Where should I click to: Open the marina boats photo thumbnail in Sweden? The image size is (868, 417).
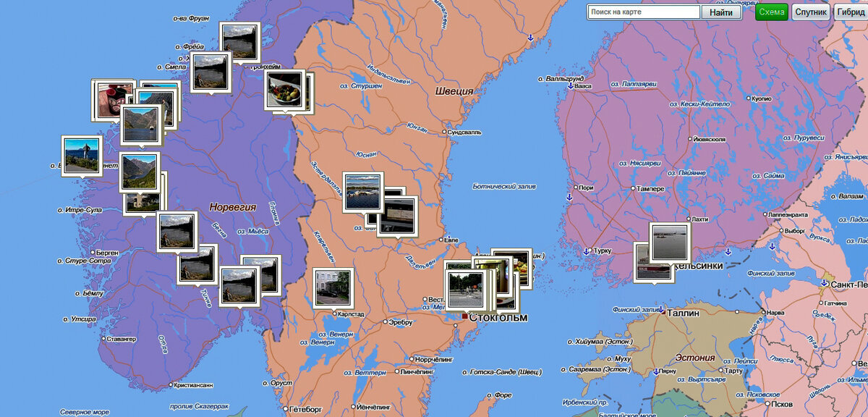point(362,191)
